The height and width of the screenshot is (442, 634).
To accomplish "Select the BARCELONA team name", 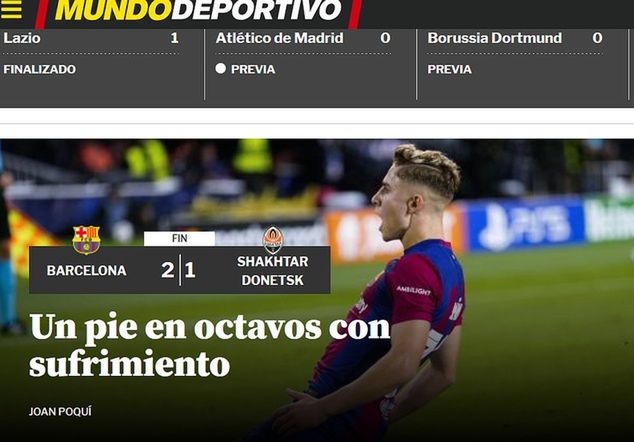I will tap(87, 271).
